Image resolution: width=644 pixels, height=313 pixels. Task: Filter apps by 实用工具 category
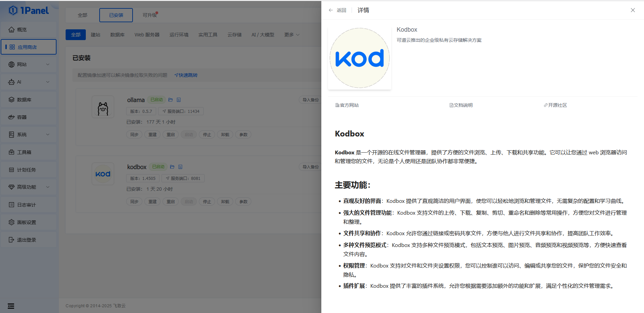[x=208, y=35]
